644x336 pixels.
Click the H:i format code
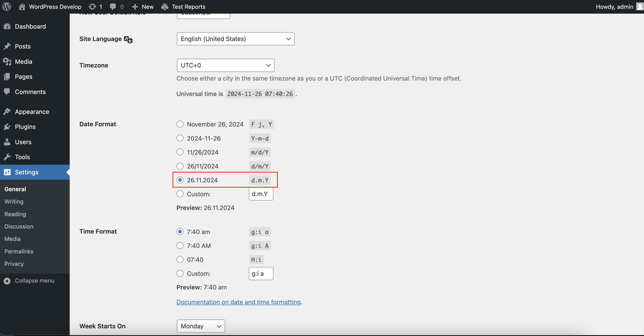257,260
